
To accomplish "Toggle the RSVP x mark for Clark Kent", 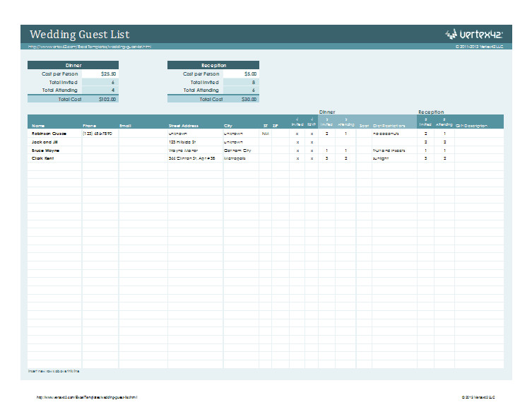I will (312, 158).
